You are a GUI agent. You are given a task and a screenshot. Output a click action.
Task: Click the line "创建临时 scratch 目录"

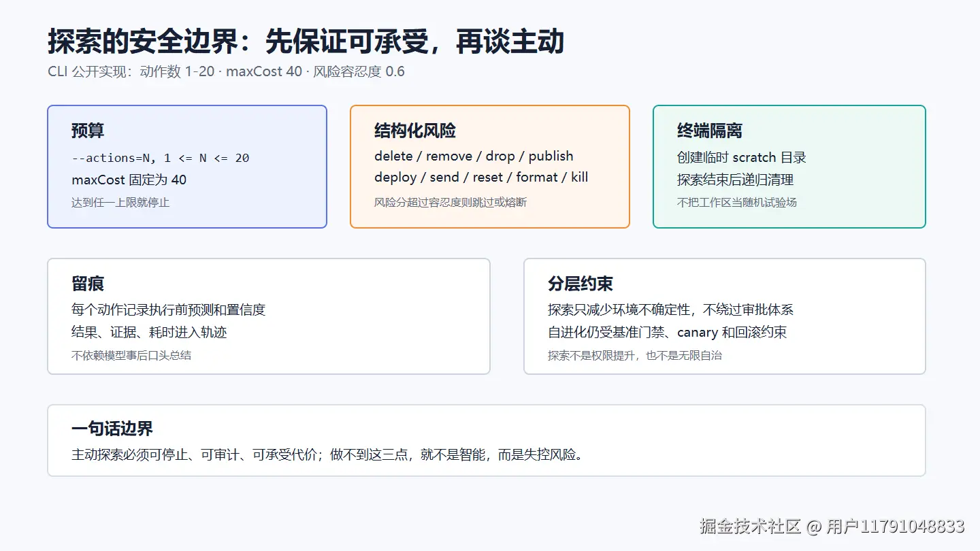(x=742, y=157)
